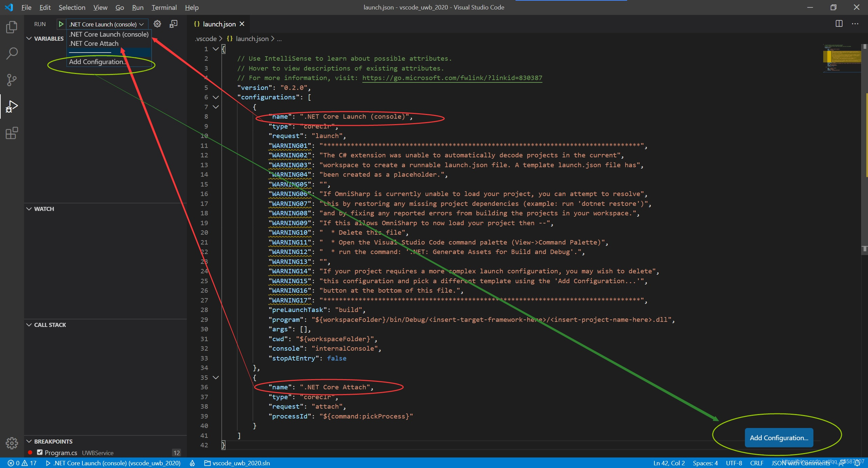Viewport: 868px width, 468px height.
Task: Open the Extensions icon in activity bar
Action: pos(12,133)
